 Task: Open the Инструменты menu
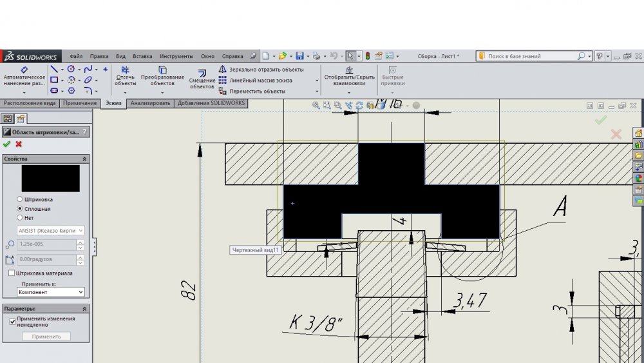[x=176, y=56]
